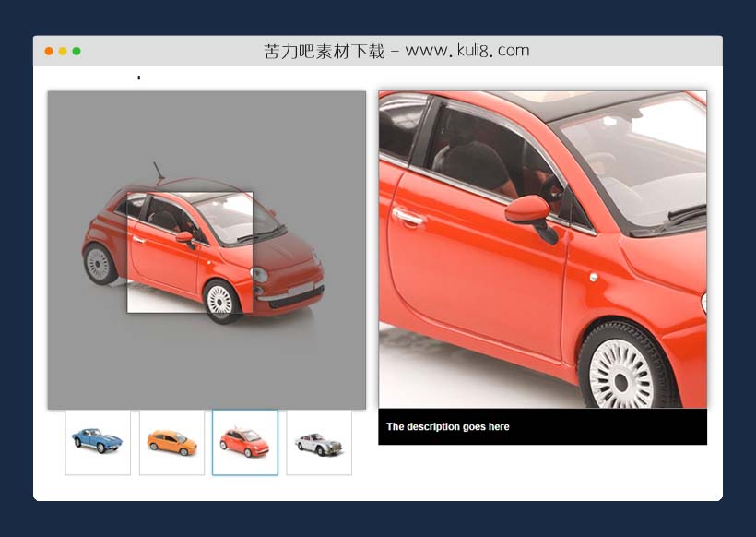Image resolution: width=756 pixels, height=537 pixels.
Task: Click the www.kuli8.com window title text
Action: click(x=396, y=51)
